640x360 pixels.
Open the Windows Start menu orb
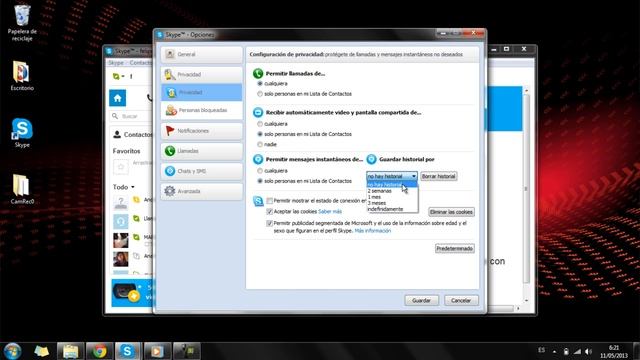[12, 351]
